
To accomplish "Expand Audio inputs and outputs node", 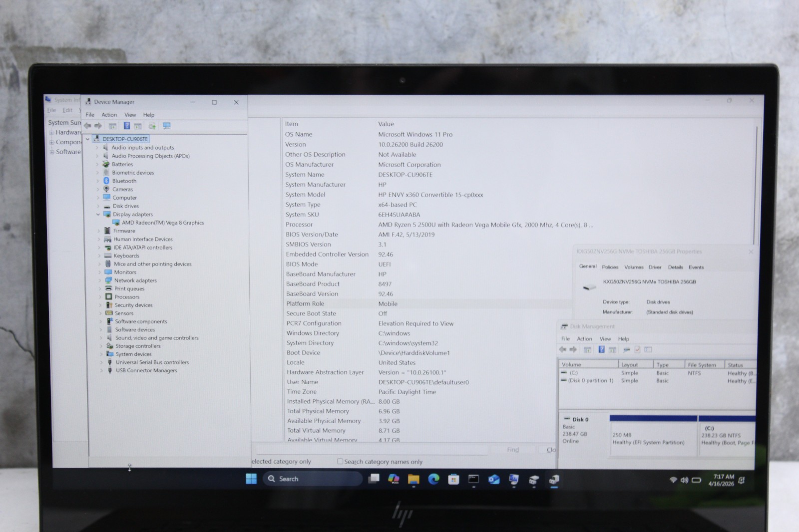I will 97,148.
